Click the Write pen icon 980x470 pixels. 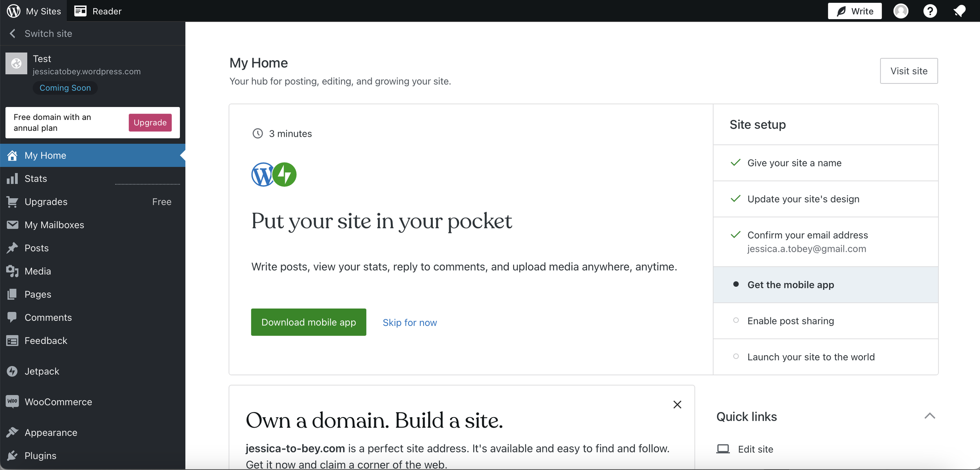pos(841,11)
